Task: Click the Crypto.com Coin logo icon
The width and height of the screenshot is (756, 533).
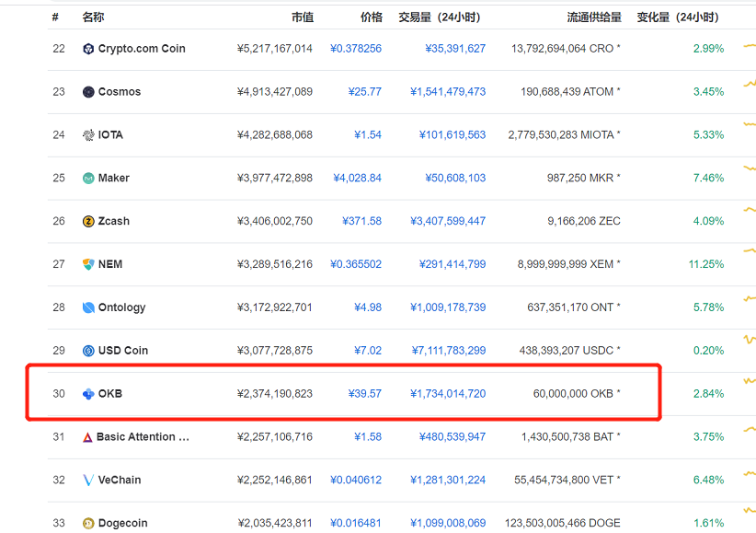Action: pyautogui.click(x=88, y=49)
